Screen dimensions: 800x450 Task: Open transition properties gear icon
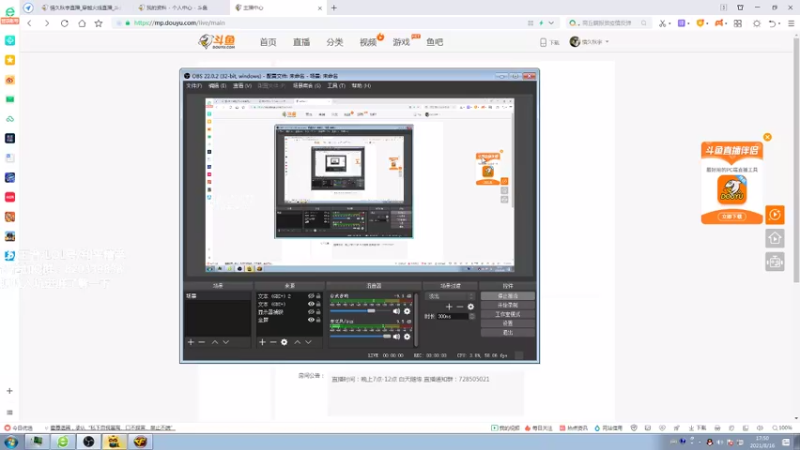(470, 307)
